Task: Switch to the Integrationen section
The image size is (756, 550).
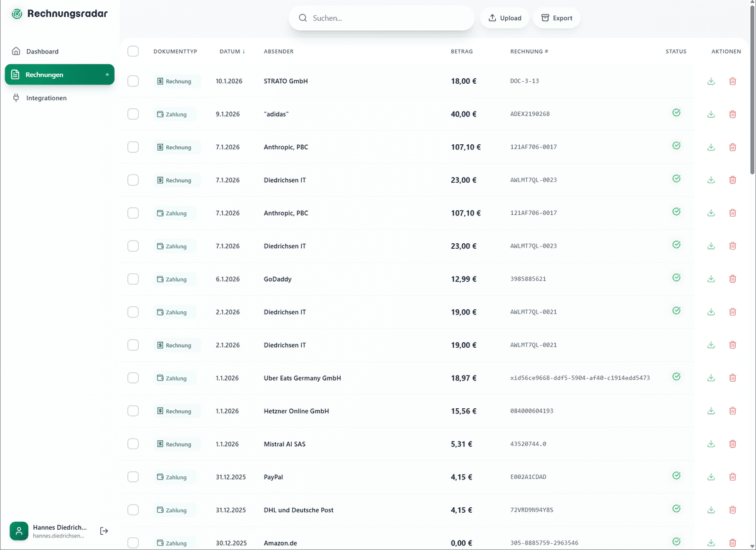Action: (46, 98)
